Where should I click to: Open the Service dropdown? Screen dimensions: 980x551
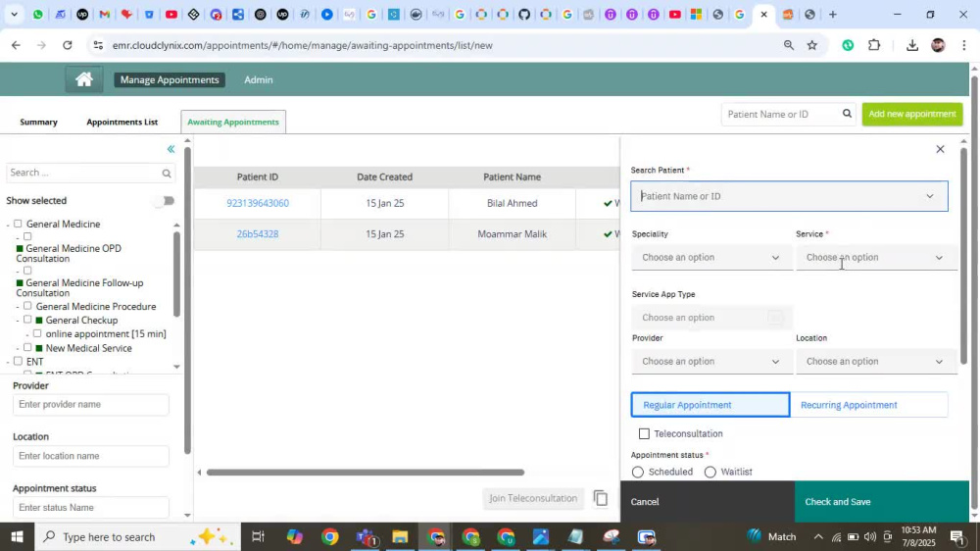(x=875, y=258)
